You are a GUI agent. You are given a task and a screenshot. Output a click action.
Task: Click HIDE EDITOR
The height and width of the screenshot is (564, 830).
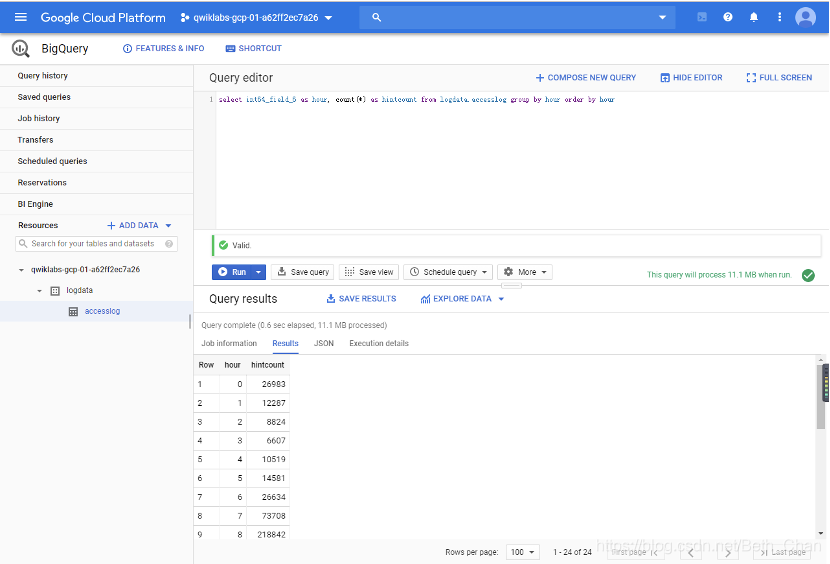(691, 78)
